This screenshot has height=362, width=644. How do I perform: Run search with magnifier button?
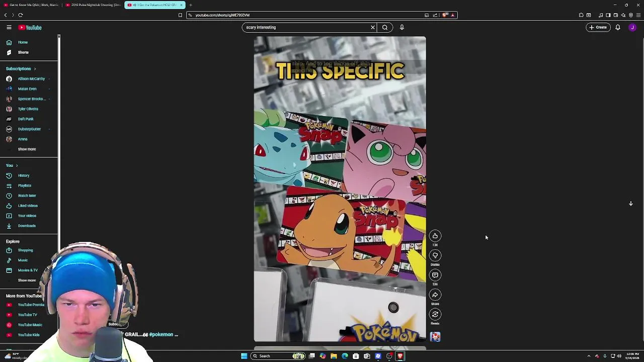(385, 27)
